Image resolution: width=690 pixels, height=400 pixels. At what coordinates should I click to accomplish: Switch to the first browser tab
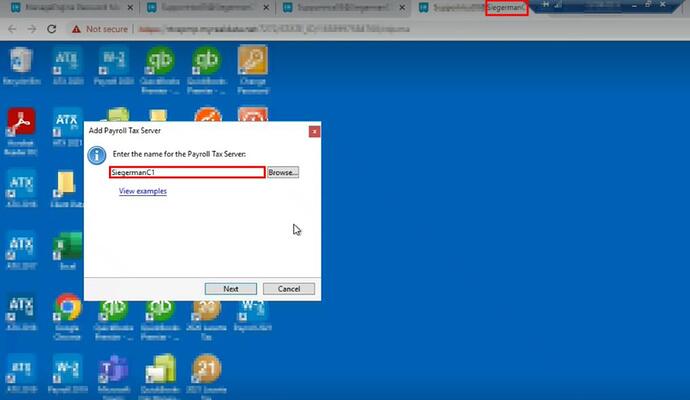click(70, 7)
